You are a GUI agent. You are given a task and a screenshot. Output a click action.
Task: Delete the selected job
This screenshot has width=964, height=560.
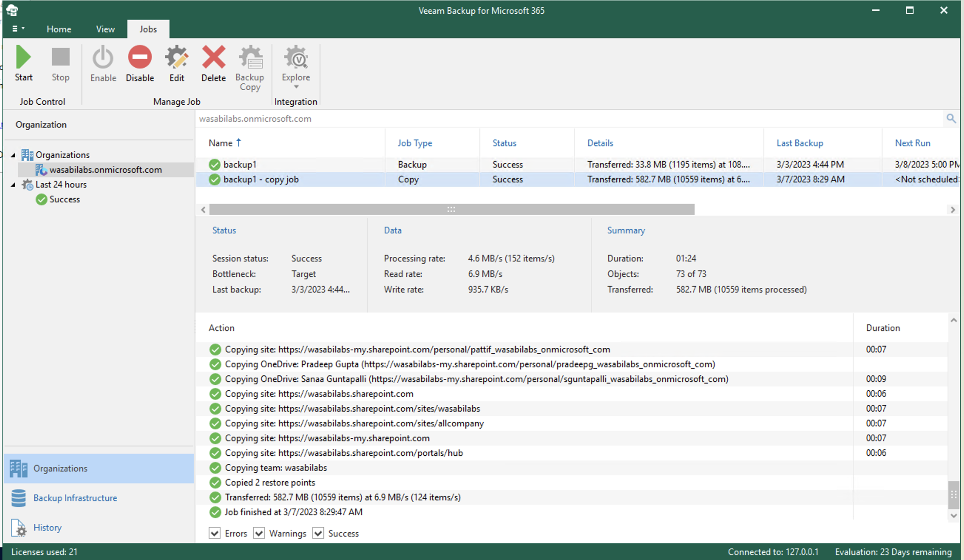click(213, 63)
